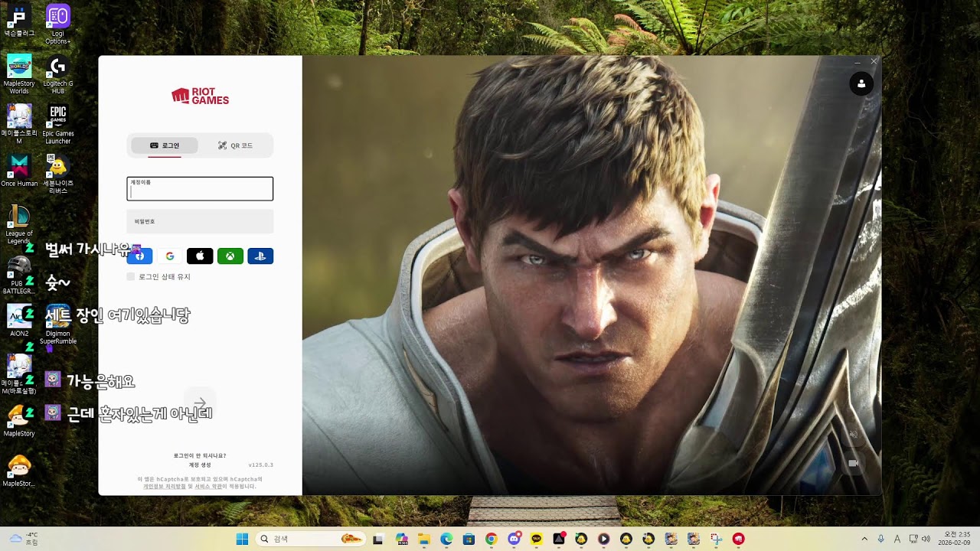Select the Once Human desktop icon

tap(19, 171)
